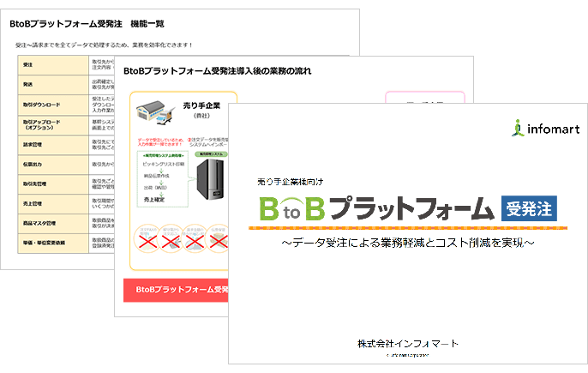Click the third crossed-out circle icon
Image resolution: width=588 pixels, height=373 pixels.
195,238
